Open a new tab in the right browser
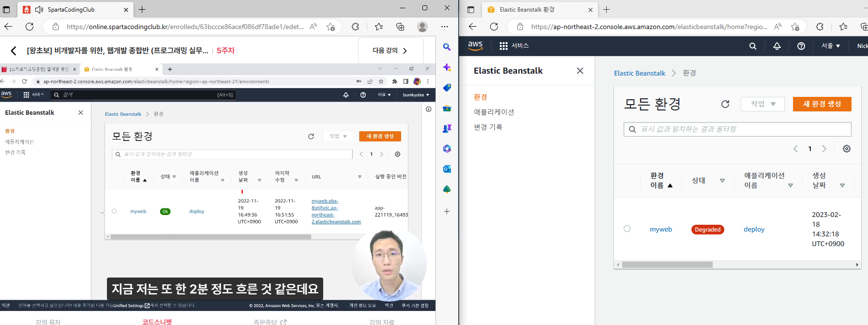 pyautogui.click(x=607, y=10)
